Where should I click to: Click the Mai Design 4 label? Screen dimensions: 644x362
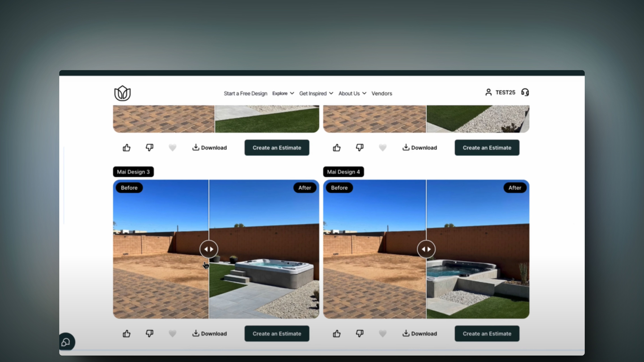pos(343,172)
